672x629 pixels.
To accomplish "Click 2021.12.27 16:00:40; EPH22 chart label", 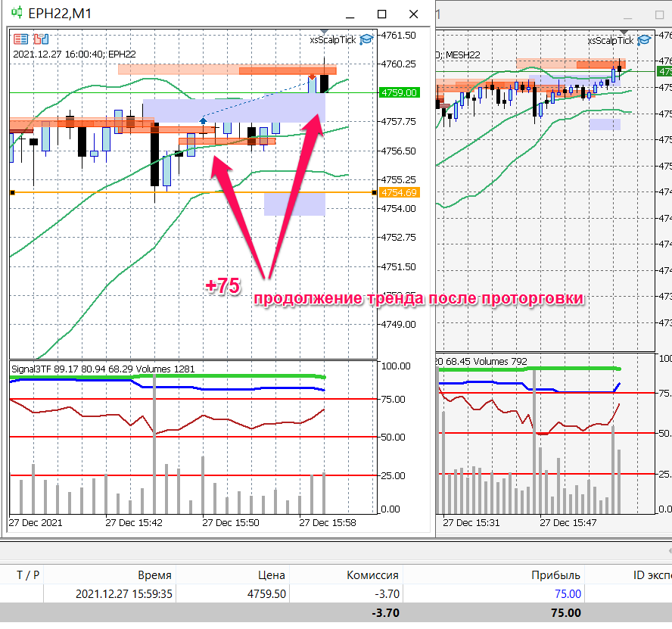I will click(x=74, y=54).
